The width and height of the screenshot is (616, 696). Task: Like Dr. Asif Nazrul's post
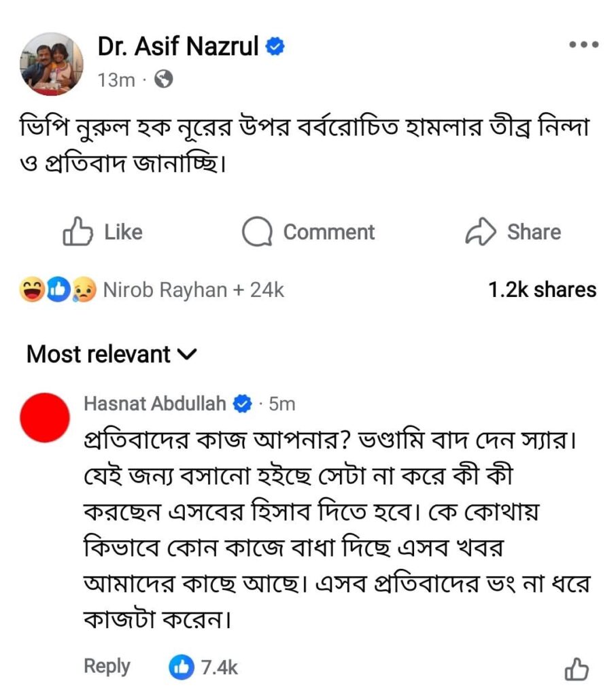[102, 232]
